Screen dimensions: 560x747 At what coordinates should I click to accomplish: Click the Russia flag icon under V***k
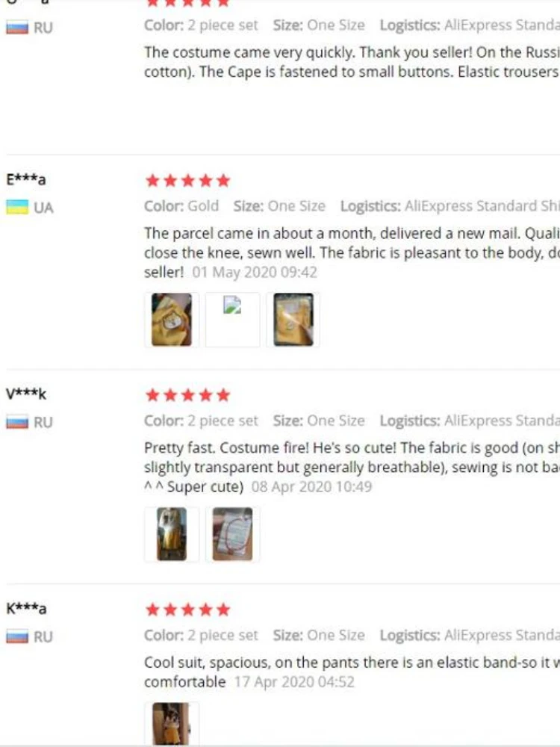click(17, 422)
